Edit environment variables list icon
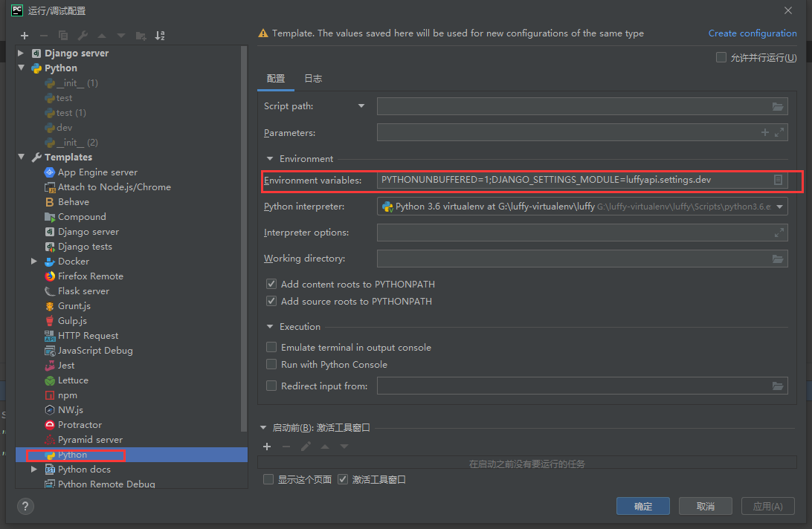 (778, 180)
